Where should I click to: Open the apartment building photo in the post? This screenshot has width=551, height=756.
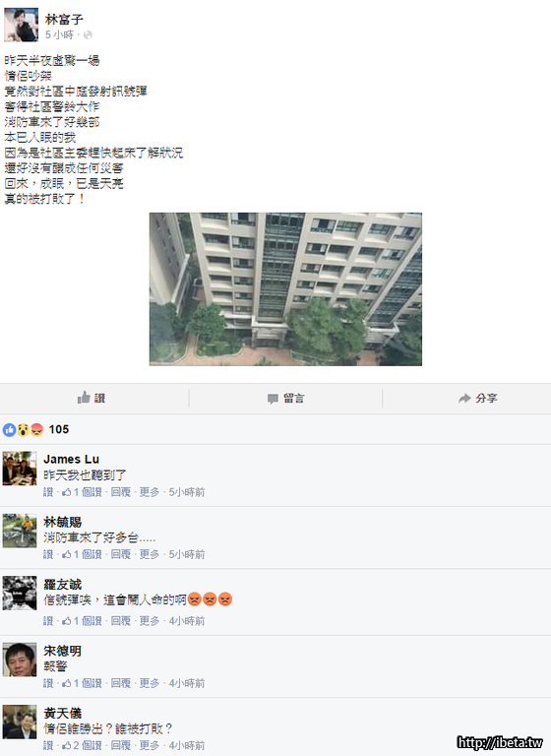point(285,289)
